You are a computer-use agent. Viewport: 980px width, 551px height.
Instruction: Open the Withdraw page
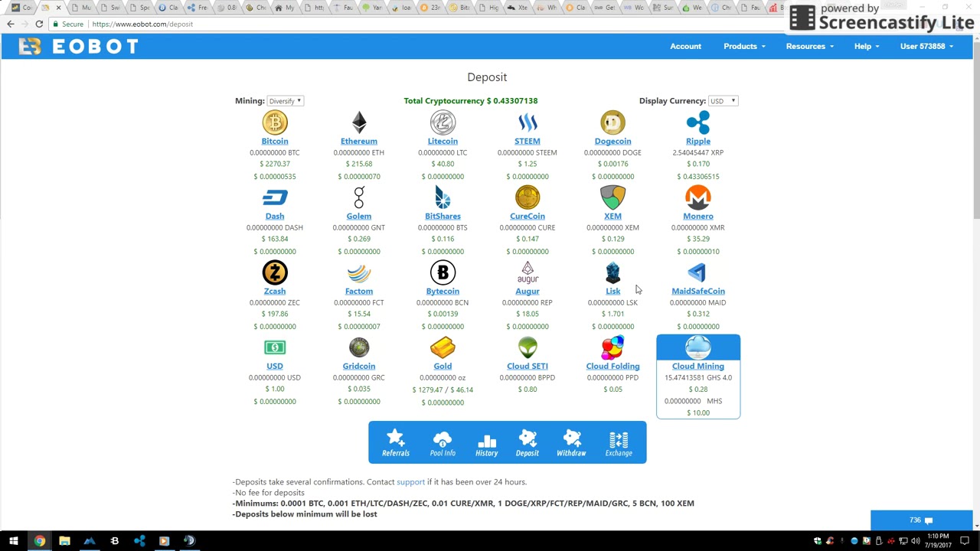click(571, 442)
